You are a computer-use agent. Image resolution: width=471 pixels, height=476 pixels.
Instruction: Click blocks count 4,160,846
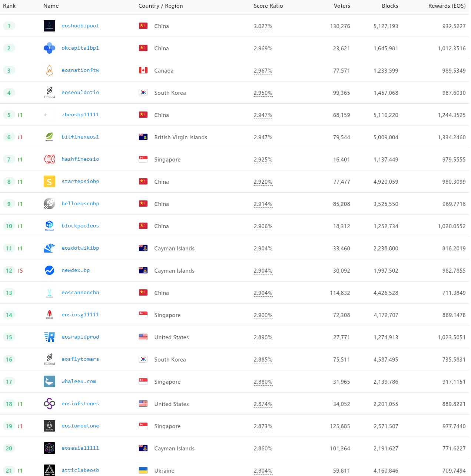tap(386, 471)
